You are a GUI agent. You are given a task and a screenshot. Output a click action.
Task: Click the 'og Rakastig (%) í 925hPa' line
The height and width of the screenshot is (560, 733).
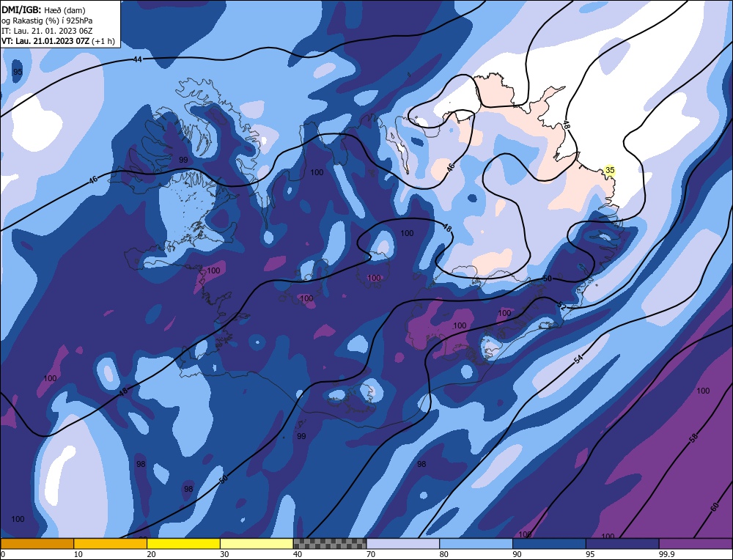point(47,21)
